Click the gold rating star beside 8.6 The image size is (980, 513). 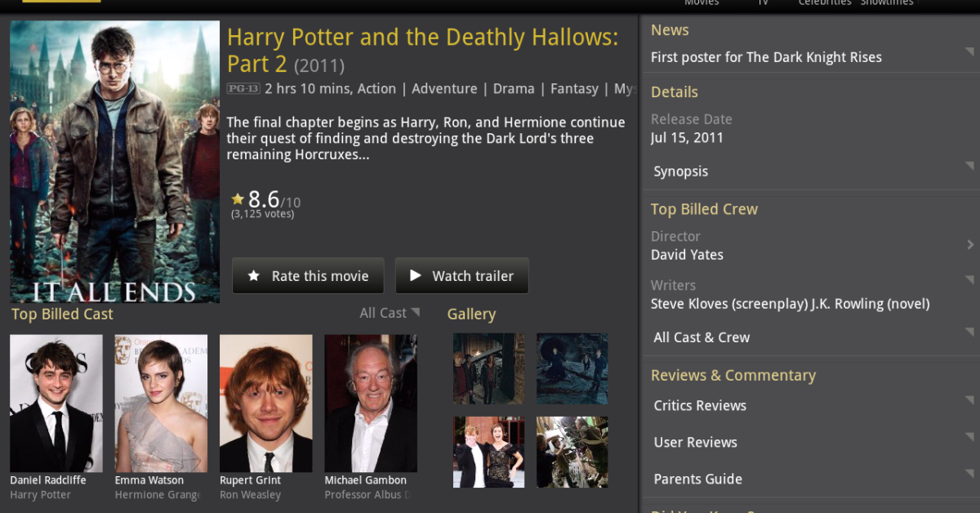coord(238,199)
